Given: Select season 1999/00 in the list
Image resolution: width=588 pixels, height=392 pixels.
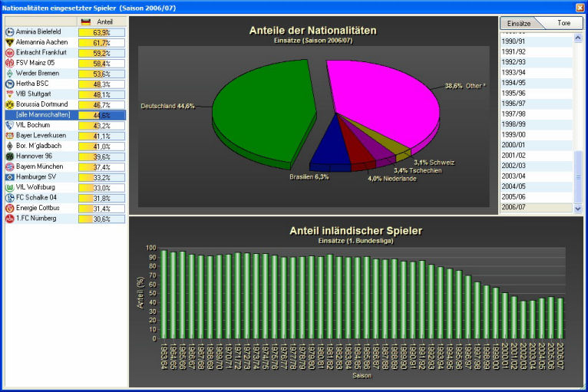Looking at the screenshot, I should (537, 134).
